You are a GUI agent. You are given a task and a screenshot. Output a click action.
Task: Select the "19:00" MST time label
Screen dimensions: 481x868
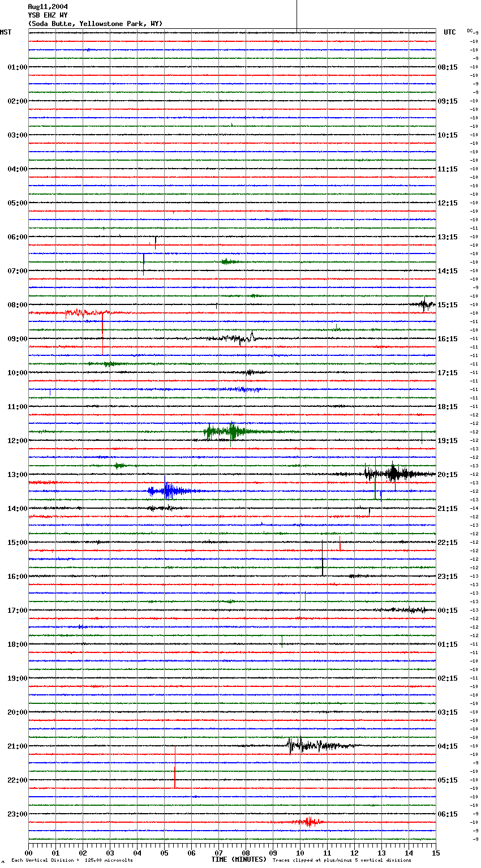(18, 678)
